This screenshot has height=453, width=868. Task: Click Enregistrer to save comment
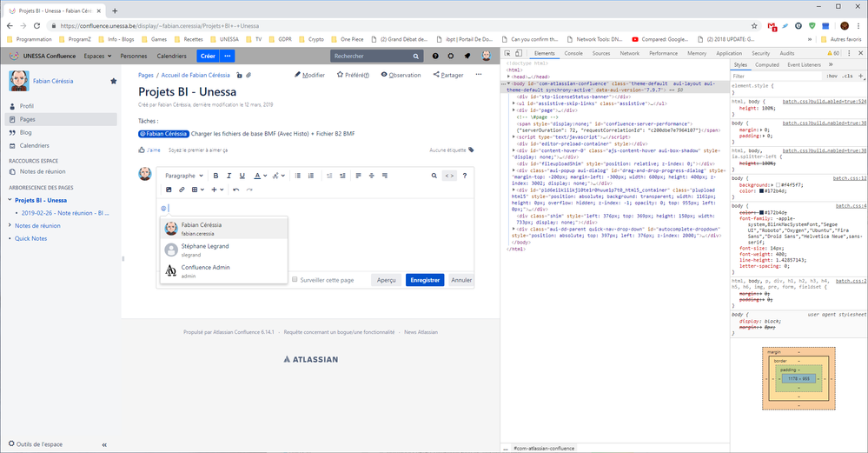tap(425, 280)
